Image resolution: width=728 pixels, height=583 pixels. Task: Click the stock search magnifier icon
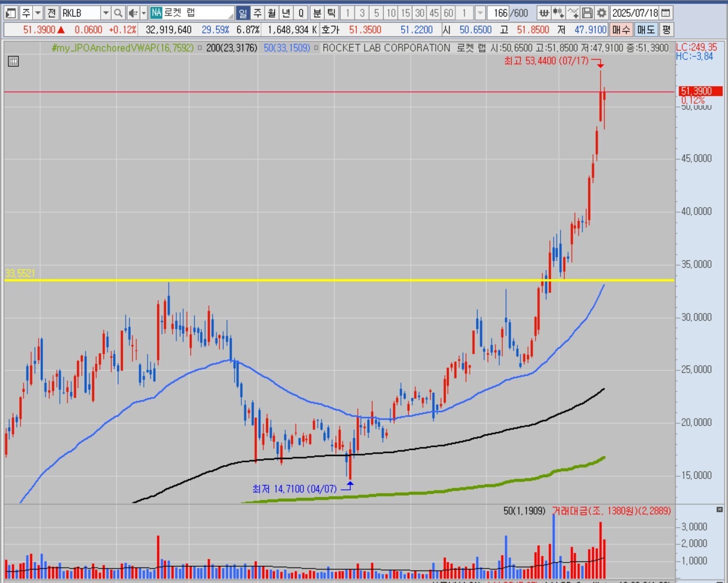click(x=118, y=13)
